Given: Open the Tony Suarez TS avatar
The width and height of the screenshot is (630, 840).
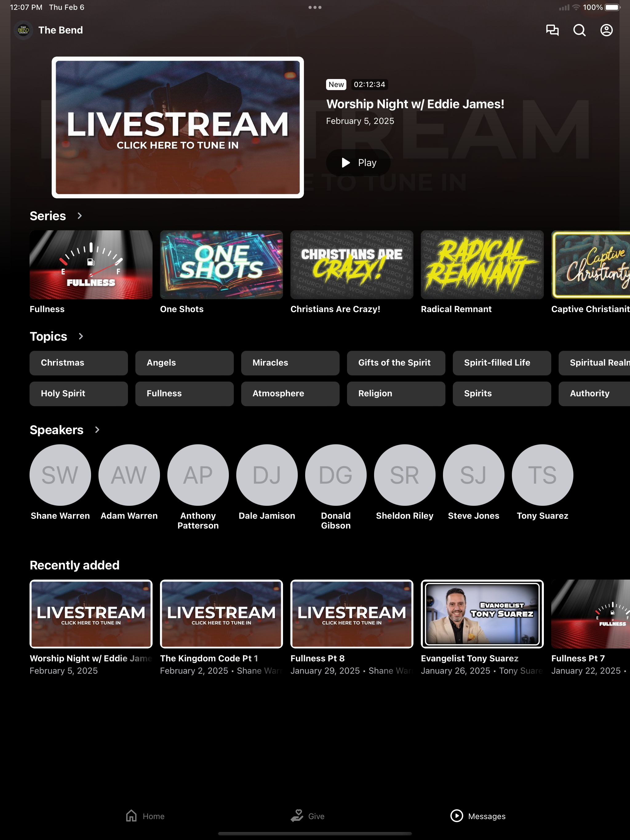Looking at the screenshot, I should pyautogui.click(x=543, y=475).
